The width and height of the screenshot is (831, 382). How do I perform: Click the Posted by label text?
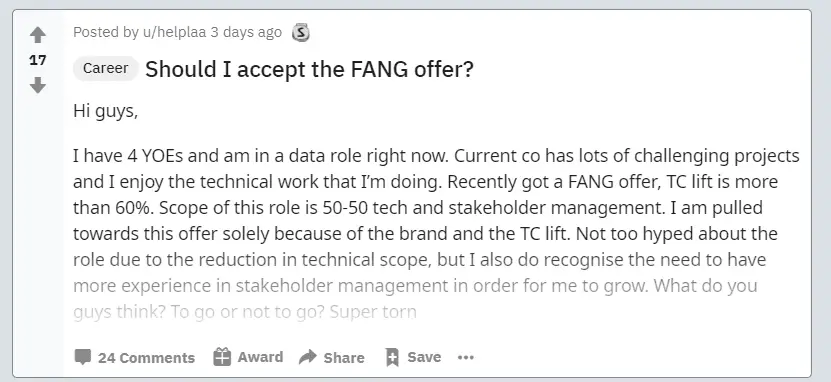106,32
